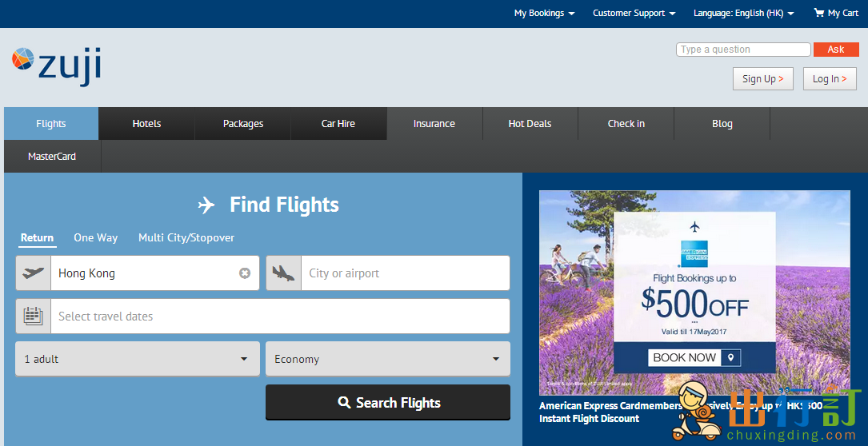Image resolution: width=868 pixels, height=446 pixels.
Task: Open the Economy cabin class dropdown
Action: [388, 359]
